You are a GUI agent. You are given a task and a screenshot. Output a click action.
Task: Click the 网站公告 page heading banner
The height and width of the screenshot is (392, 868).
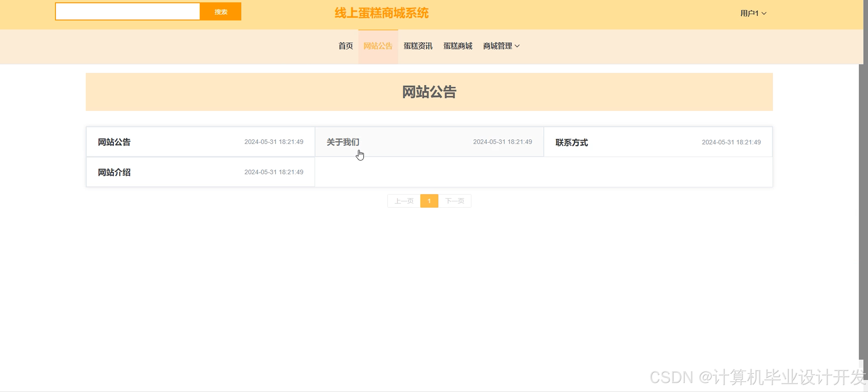[x=429, y=92]
